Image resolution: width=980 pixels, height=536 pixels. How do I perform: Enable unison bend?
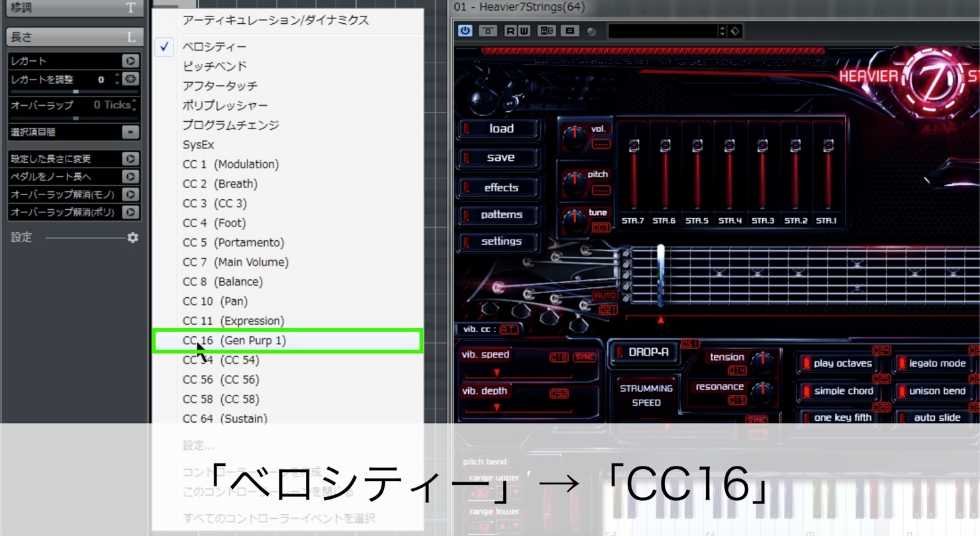click(x=934, y=391)
